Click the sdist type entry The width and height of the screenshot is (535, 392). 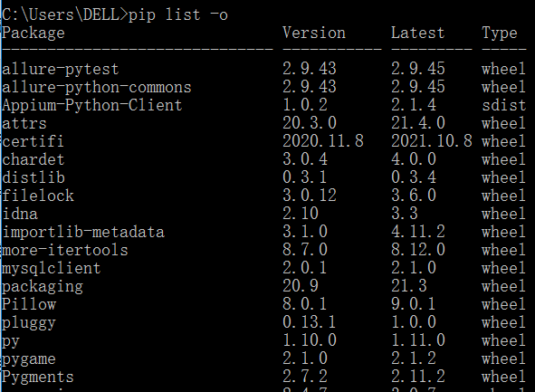coord(503,105)
